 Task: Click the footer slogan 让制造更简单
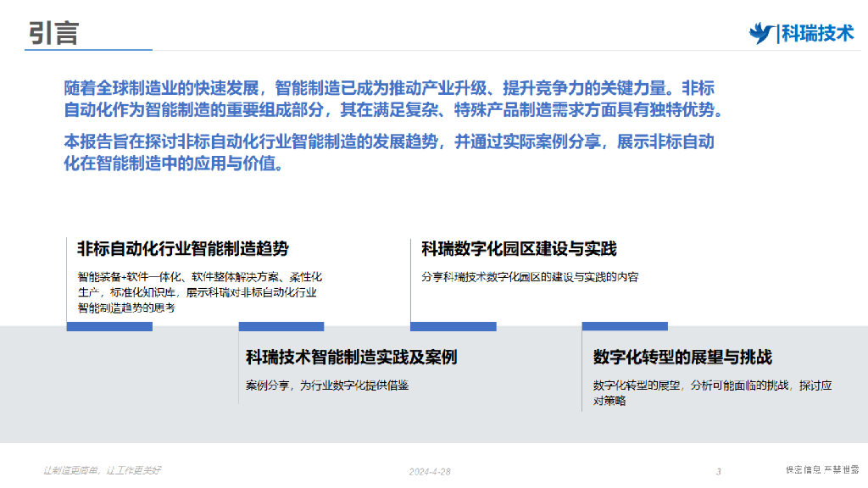(x=103, y=470)
